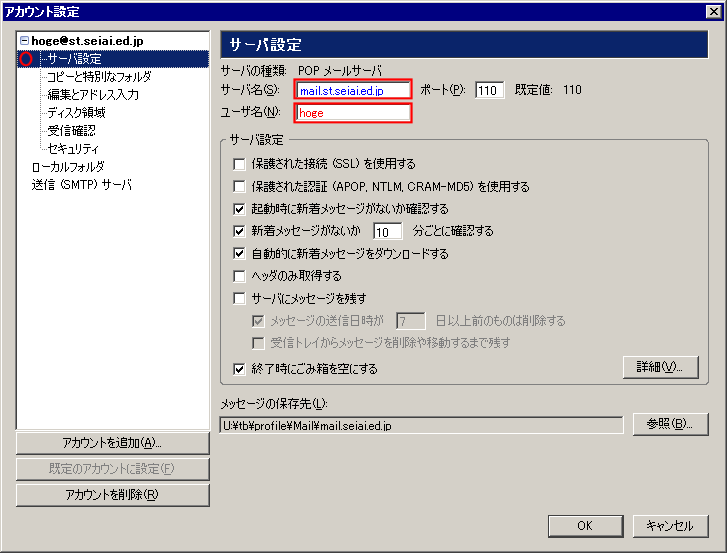Click the メッセージの保存先 path field

[x=421, y=426]
